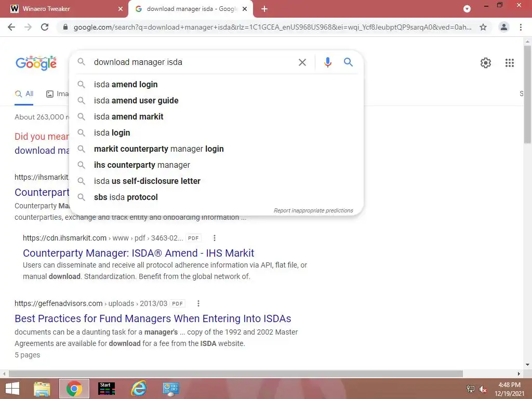The height and width of the screenshot is (399, 532).
Task: Switch to the Winaero Tweaker tab
Action: 64,9
